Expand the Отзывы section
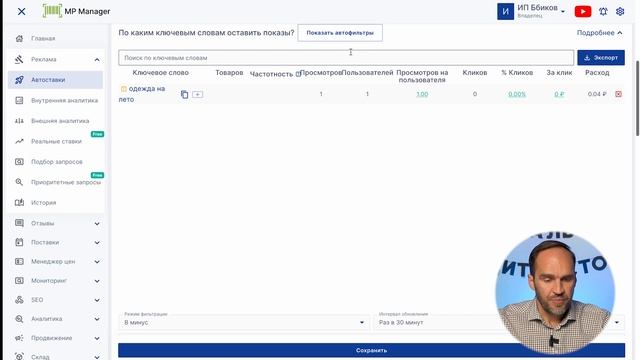This screenshot has height=360, width=640. pyautogui.click(x=97, y=224)
